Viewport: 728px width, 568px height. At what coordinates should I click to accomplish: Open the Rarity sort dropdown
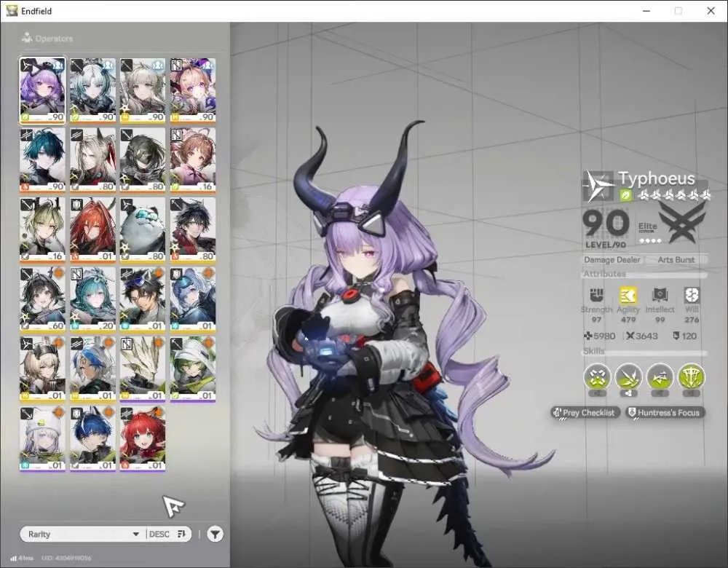(84, 534)
